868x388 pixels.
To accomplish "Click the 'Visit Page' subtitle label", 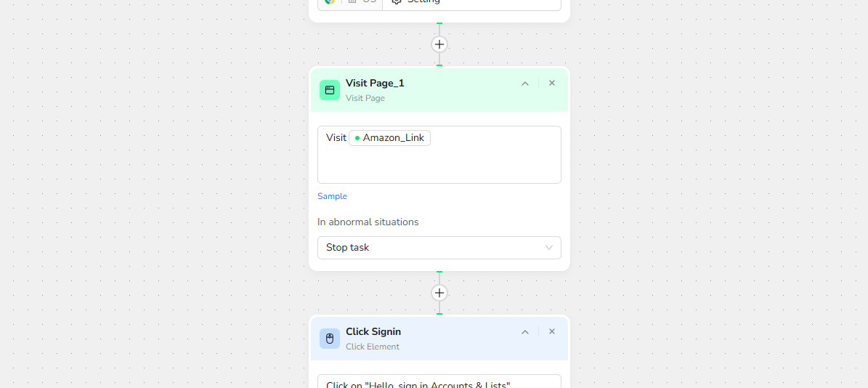I will [x=365, y=98].
